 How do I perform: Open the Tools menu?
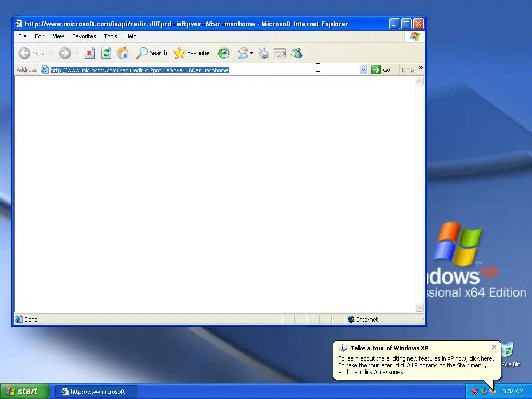pos(111,36)
